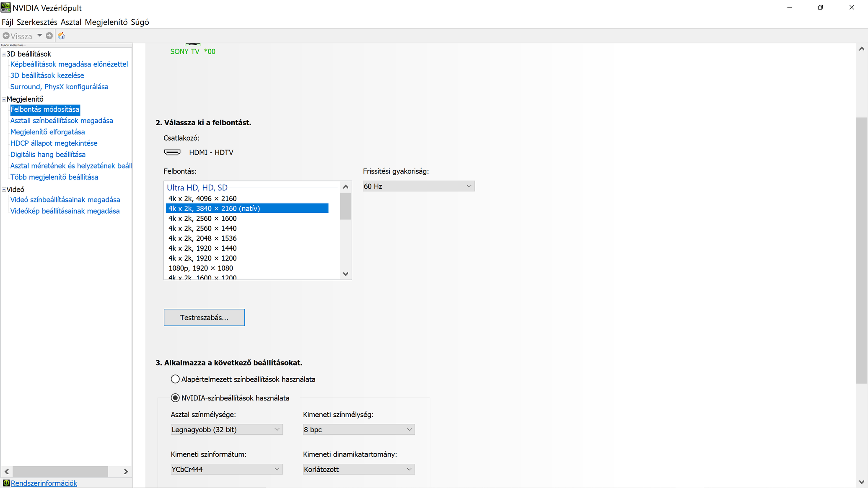The image size is (868, 488).
Task: Open Videó színbeállításainak megadása page
Action: coord(65,200)
